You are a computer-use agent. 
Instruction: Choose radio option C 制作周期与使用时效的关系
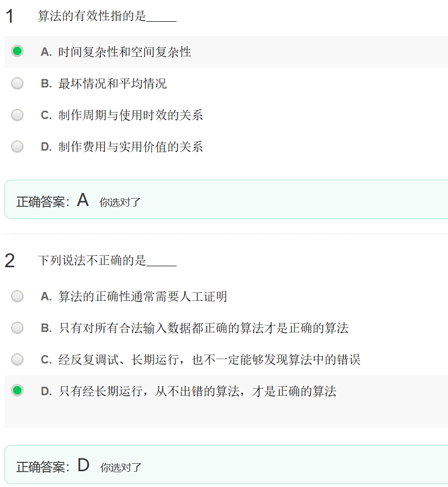[x=17, y=115]
